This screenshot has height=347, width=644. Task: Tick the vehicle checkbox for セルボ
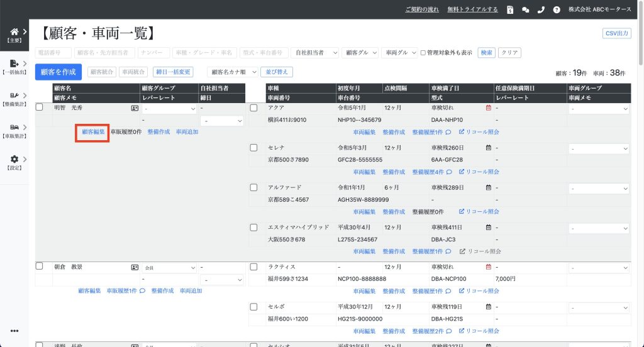click(254, 307)
